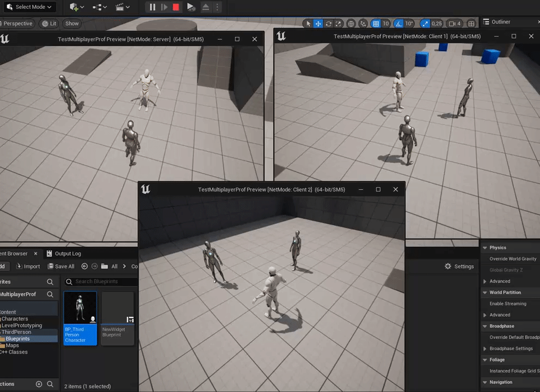Select the Scale tool in the viewport toolbar
Screen dimensions: 540x392
[337, 23]
